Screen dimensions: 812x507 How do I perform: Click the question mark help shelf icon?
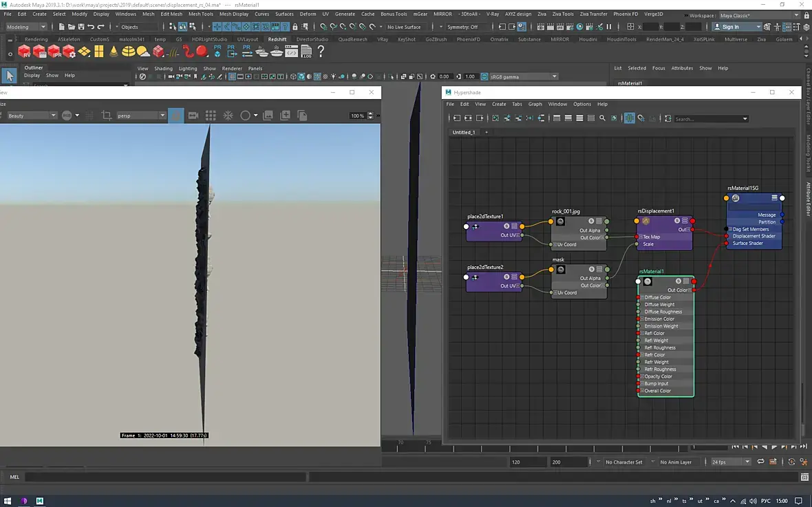(321, 52)
